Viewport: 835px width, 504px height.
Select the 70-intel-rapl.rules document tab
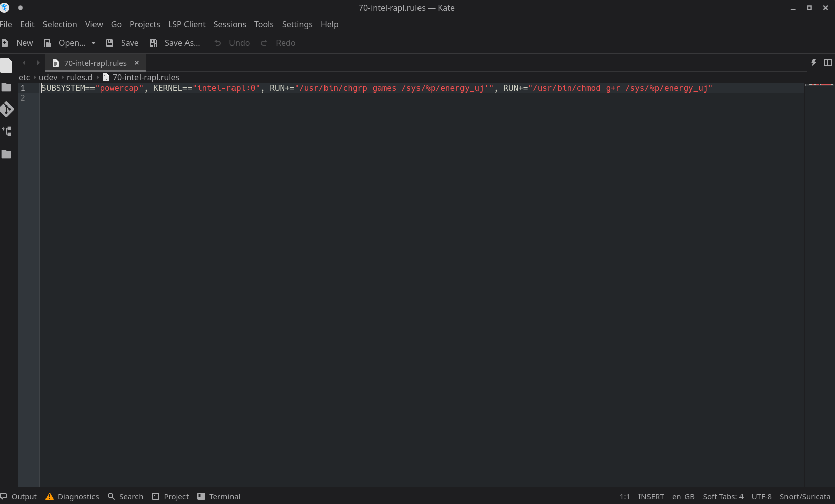tap(95, 63)
